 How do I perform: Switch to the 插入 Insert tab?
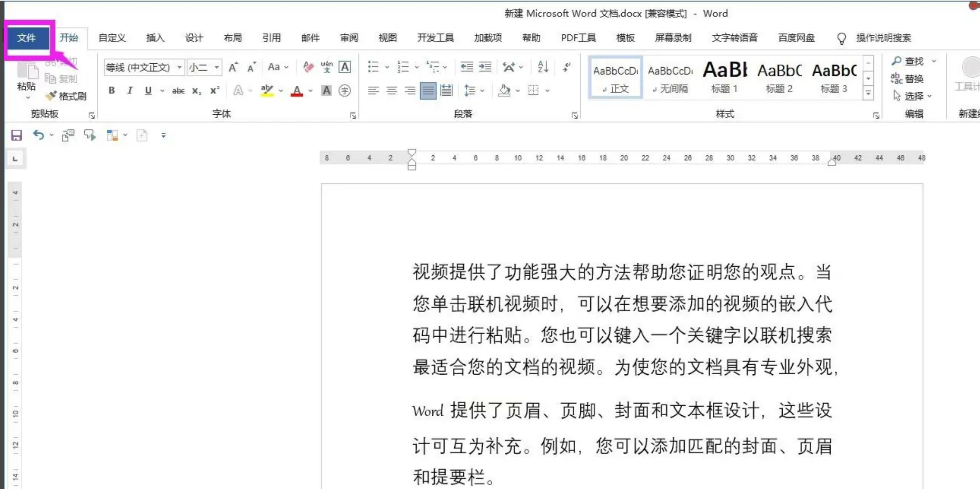click(156, 38)
